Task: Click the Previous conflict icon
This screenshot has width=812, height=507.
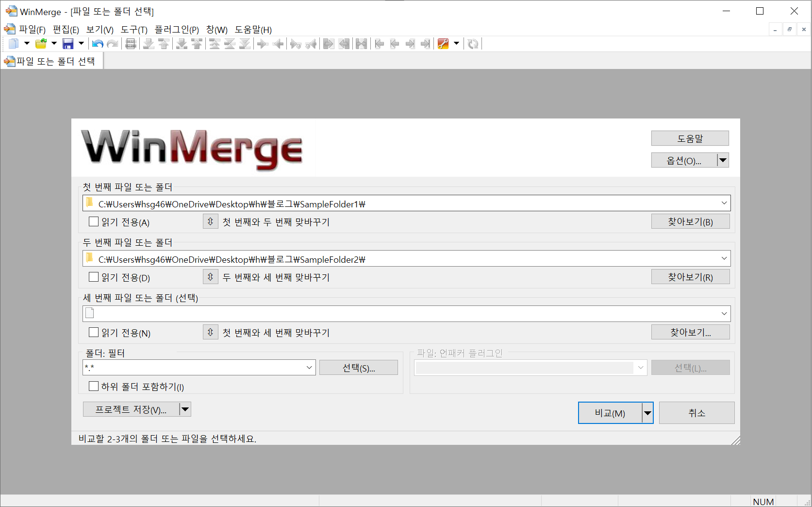Action: (x=197, y=44)
